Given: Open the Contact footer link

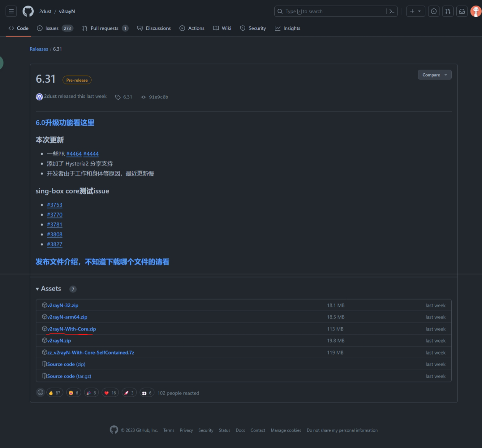Looking at the screenshot, I should (258, 430).
